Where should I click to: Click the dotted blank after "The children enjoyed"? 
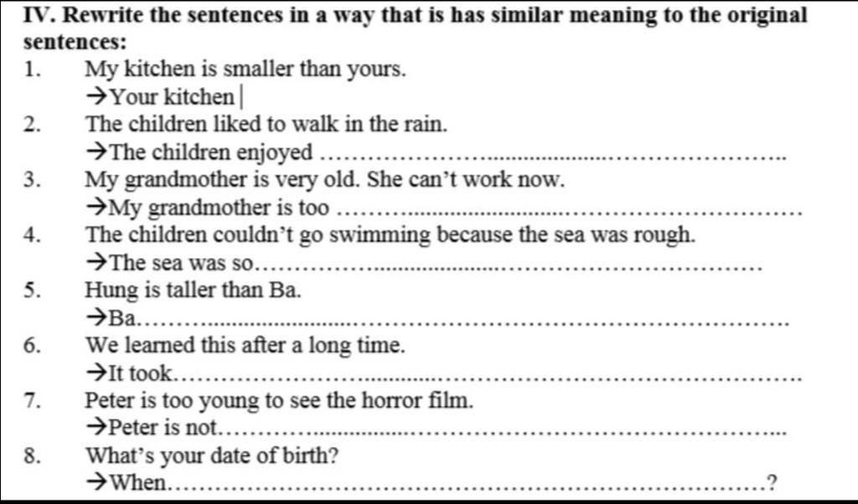[553, 155]
